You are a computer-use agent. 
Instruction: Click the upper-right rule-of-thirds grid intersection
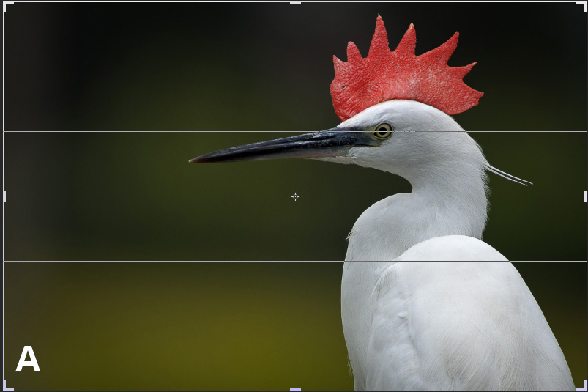coord(392,131)
